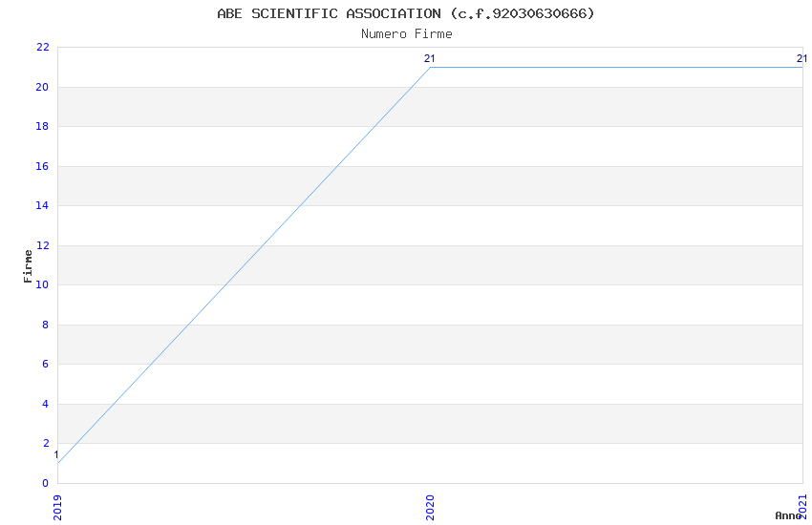The image size is (812, 525).
Task: Click the y-axis value 6
Action: click(46, 364)
